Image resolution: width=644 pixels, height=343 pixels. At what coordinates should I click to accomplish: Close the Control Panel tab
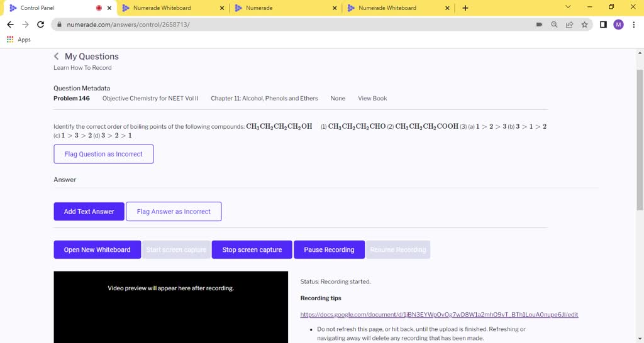pyautogui.click(x=110, y=8)
